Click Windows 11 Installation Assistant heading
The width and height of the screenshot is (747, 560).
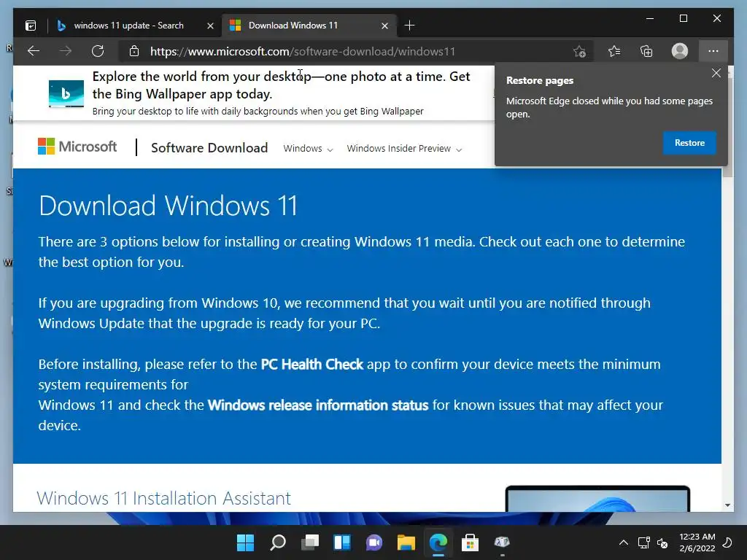click(163, 498)
